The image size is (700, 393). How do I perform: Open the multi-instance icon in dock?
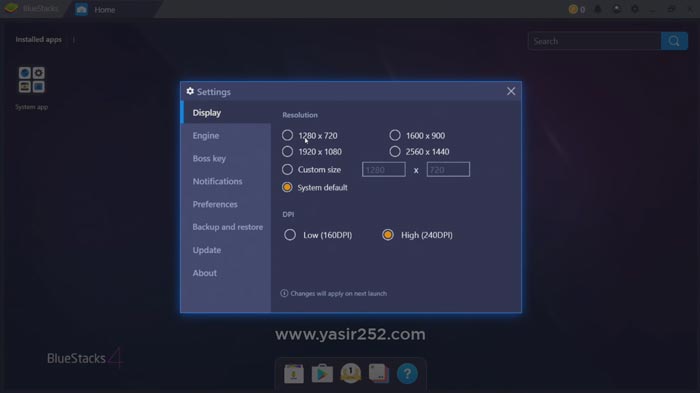click(379, 373)
